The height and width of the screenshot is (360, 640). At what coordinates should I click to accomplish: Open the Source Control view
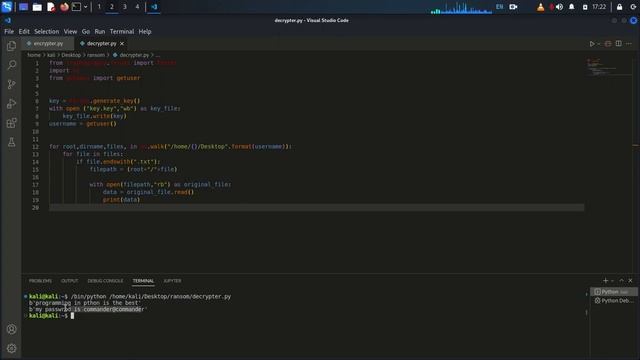[11, 84]
